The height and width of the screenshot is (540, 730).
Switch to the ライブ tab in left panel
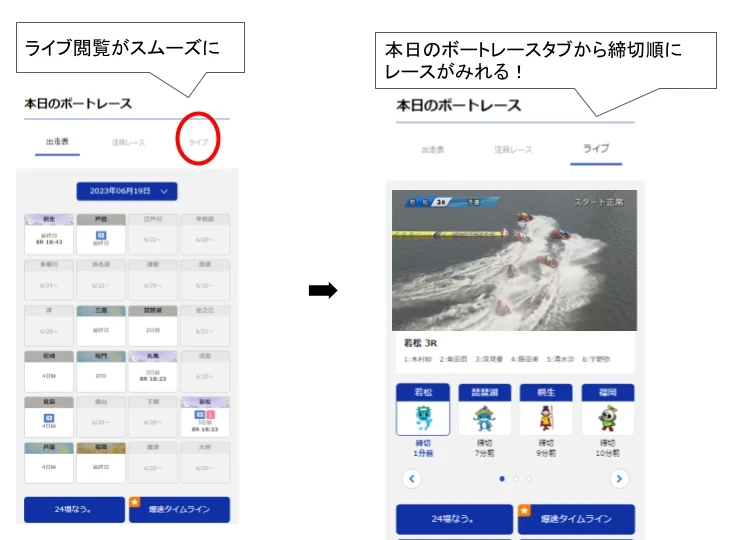click(198, 142)
